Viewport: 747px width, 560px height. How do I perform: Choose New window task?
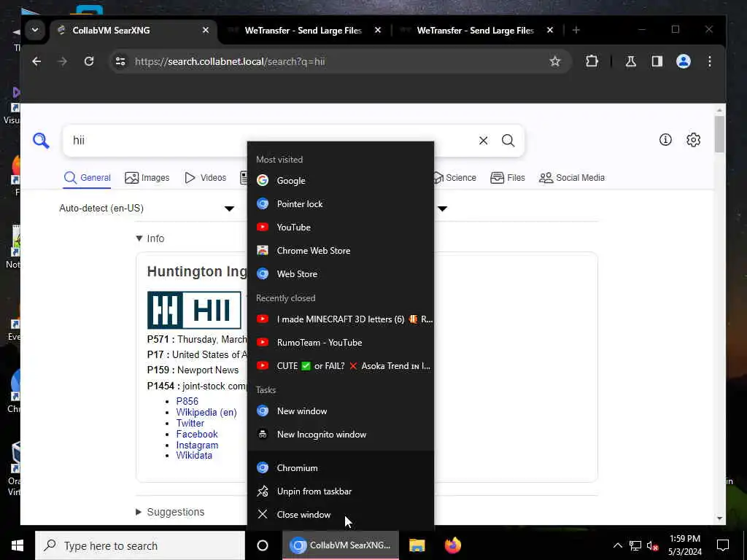341,411
